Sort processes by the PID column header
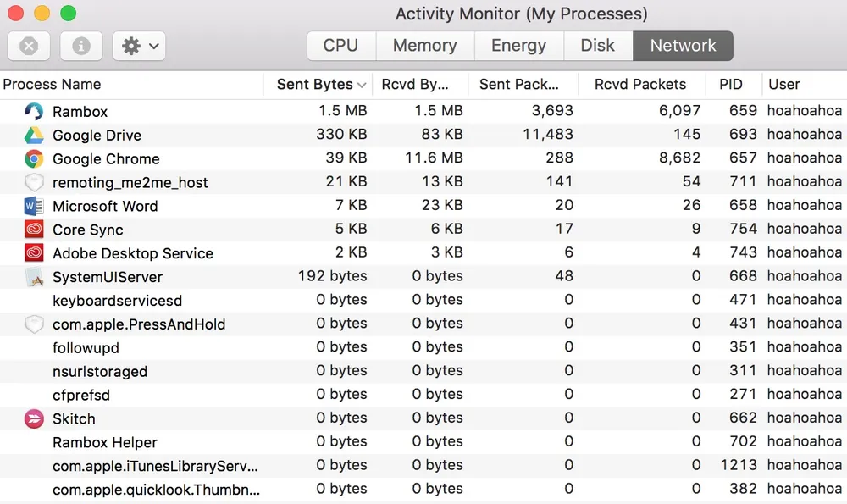The width and height of the screenshot is (847, 504). click(734, 84)
